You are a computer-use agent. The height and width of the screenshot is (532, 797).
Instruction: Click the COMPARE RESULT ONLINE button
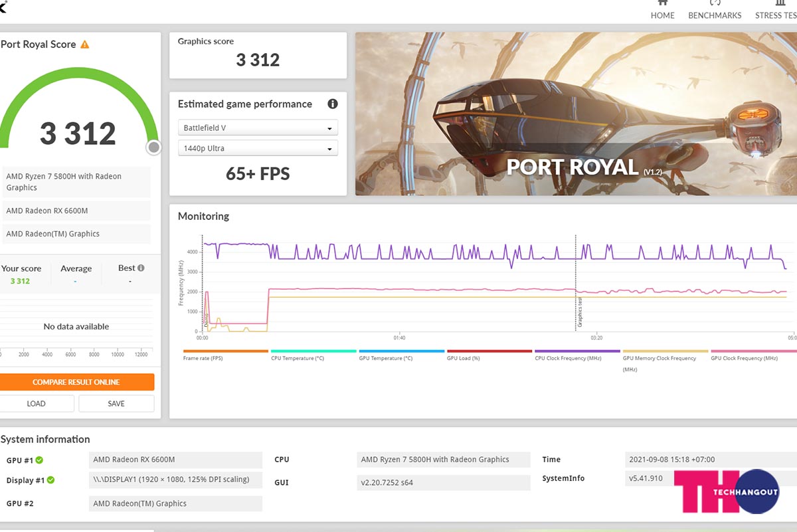point(76,382)
